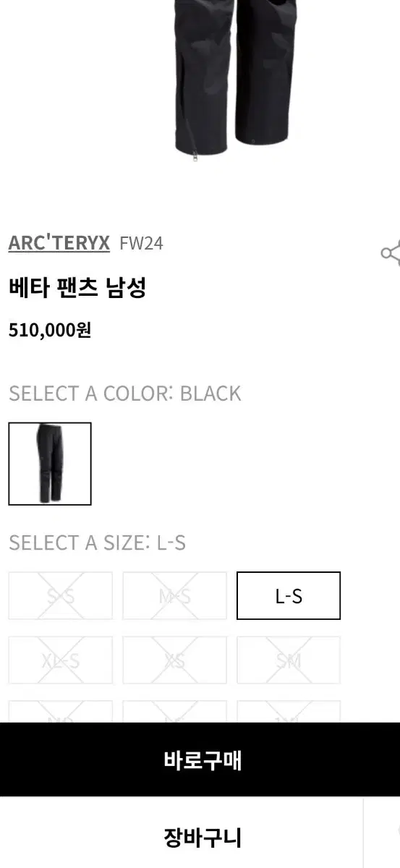Screen dimensions: 400x868
Task: Select the BLACK color swatch thumbnail
Action: pyautogui.click(x=50, y=464)
